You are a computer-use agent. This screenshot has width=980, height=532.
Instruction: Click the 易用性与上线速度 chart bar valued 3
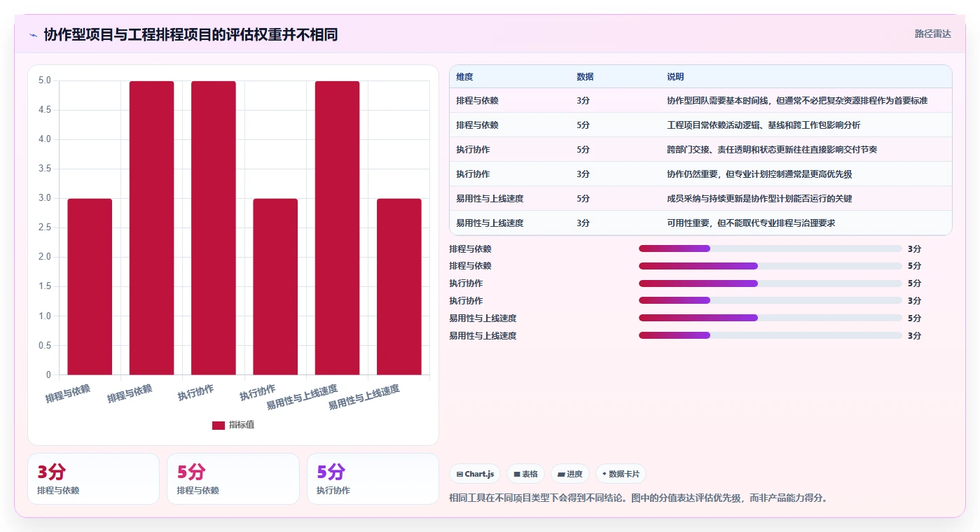coord(399,287)
